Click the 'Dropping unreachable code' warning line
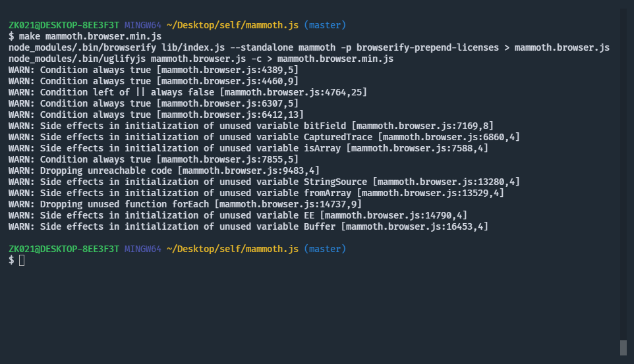The image size is (634, 364). tap(163, 170)
